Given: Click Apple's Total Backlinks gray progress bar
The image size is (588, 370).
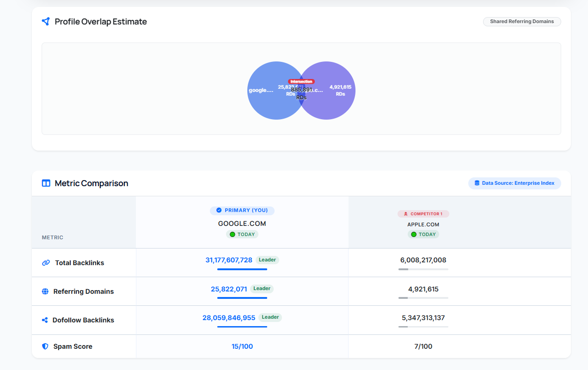Looking at the screenshot, I should pyautogui.click(x=423, y=269).
